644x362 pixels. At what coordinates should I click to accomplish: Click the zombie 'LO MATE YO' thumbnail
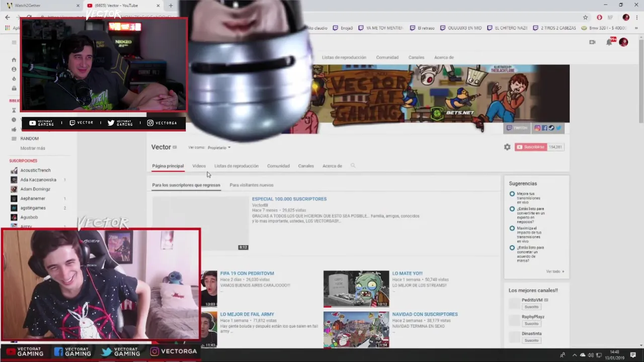356,289
